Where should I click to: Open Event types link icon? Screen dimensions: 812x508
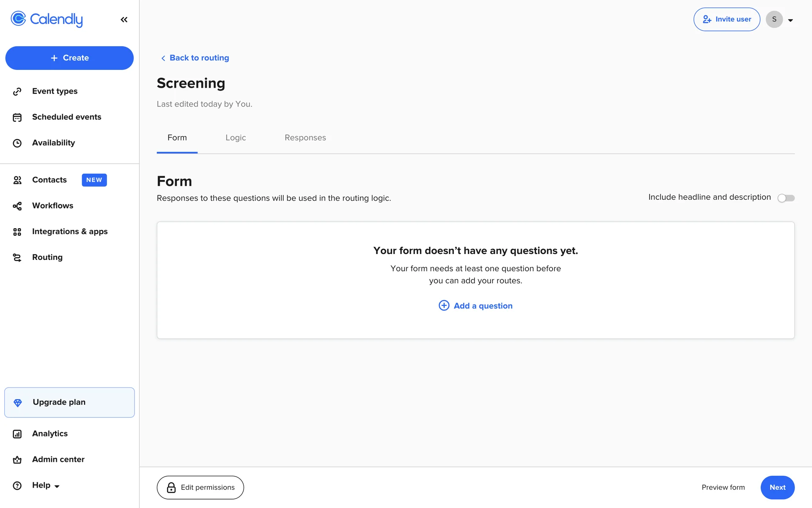coord(17,91)
